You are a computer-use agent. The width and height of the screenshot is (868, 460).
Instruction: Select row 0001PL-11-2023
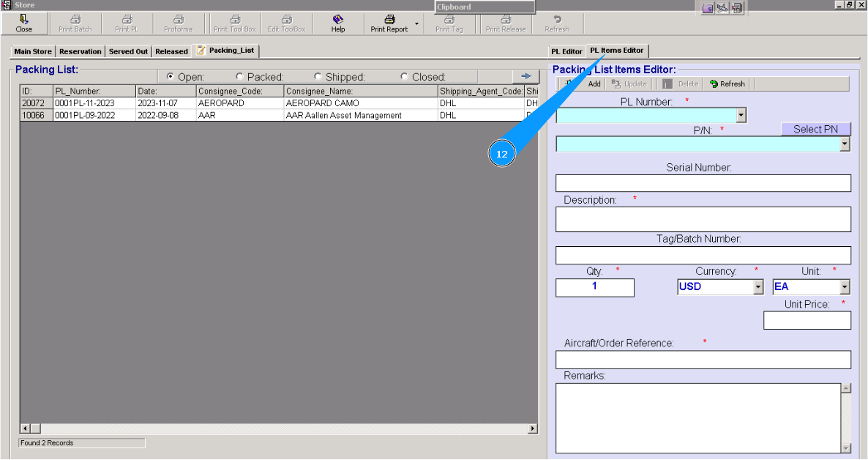point(279,103)
